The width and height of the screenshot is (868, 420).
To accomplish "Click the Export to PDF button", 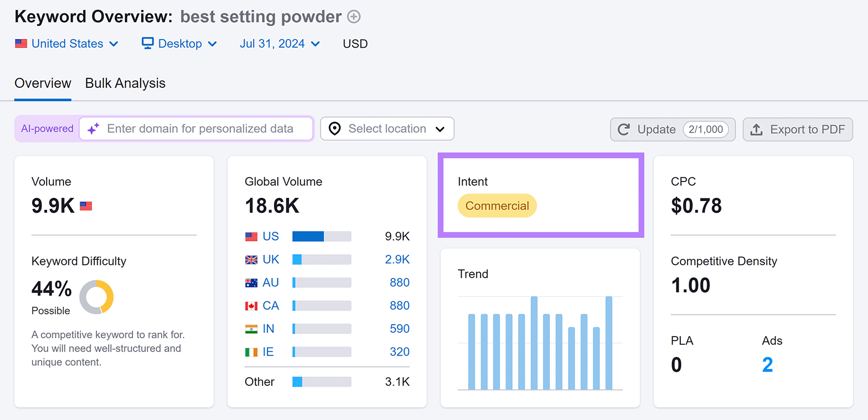I will (797, 130).
